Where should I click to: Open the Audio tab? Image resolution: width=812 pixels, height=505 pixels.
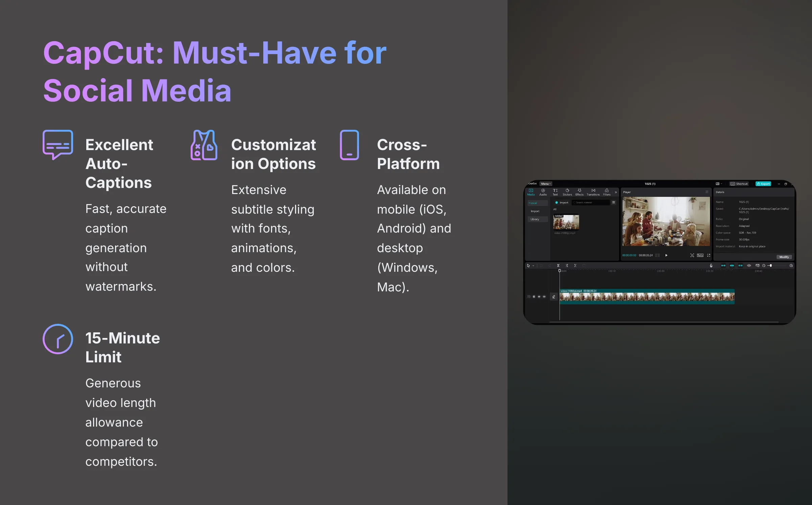click(x=543, y=192)
